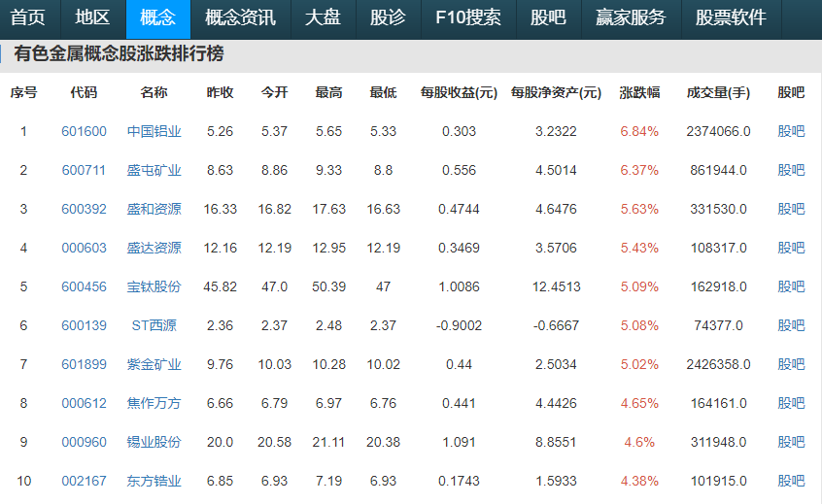Open 股吧 link for 宝钛股份 row
The image size is (822, 504).
pos(791,286)
